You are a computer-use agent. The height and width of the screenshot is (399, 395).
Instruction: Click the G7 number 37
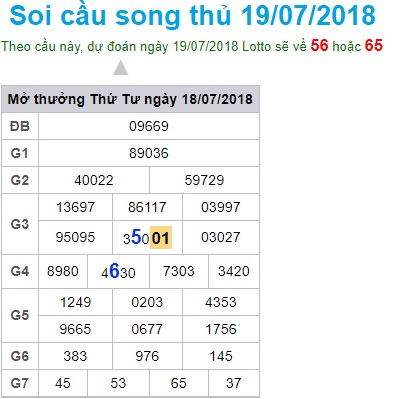pos(233,383)
